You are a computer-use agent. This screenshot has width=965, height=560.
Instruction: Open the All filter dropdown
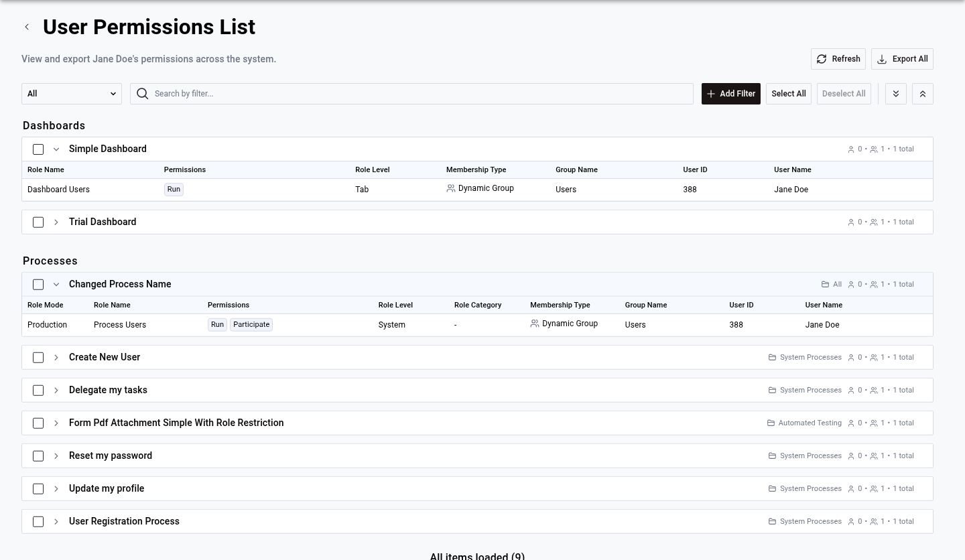pos(72,94)
